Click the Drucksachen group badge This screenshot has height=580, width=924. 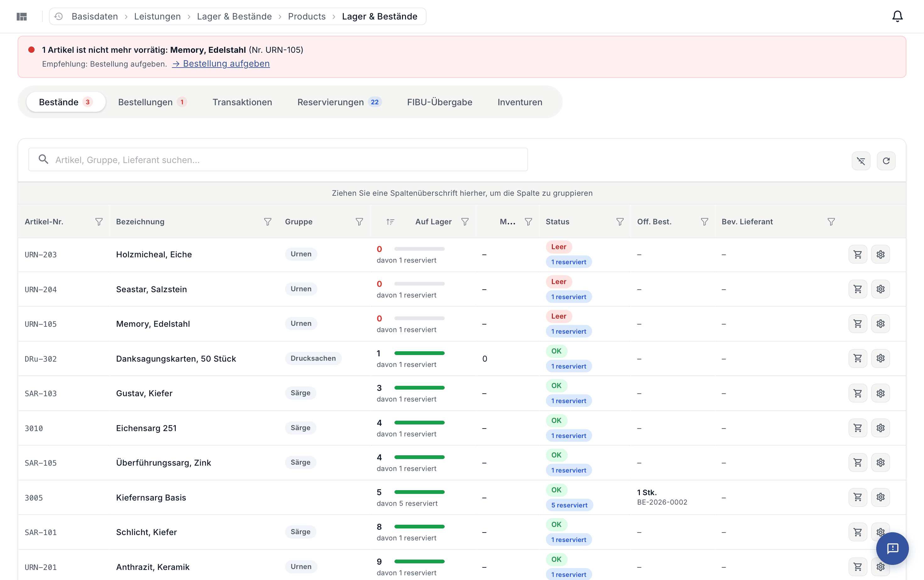313,358
